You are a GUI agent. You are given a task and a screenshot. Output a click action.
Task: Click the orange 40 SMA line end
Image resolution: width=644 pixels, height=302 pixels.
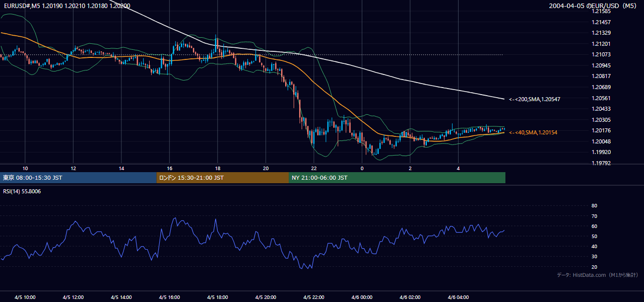click(x=504, y=132)
